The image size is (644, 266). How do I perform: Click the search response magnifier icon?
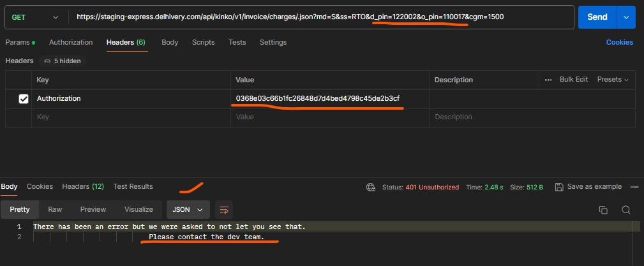(626, 210)
